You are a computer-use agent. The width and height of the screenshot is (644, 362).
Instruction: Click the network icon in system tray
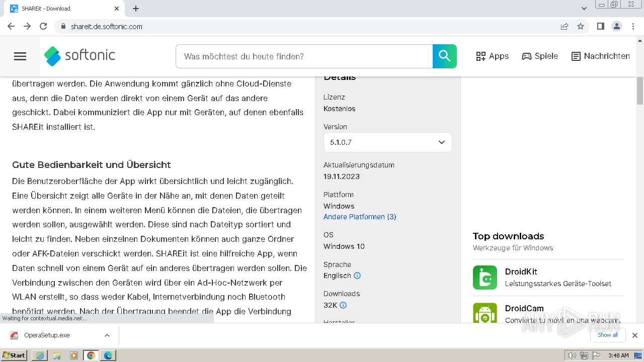pyautogui.click(x=584, y=355)
